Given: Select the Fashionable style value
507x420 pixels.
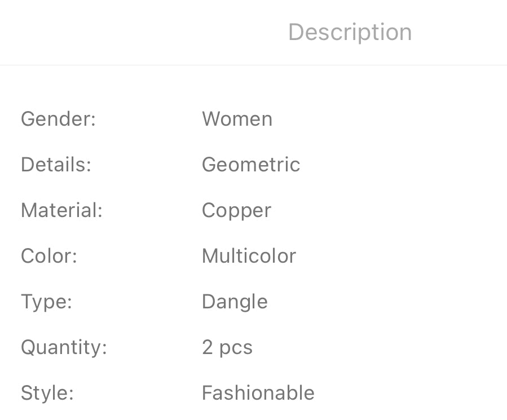Looking at the screenshot, I should coord(258,393).
